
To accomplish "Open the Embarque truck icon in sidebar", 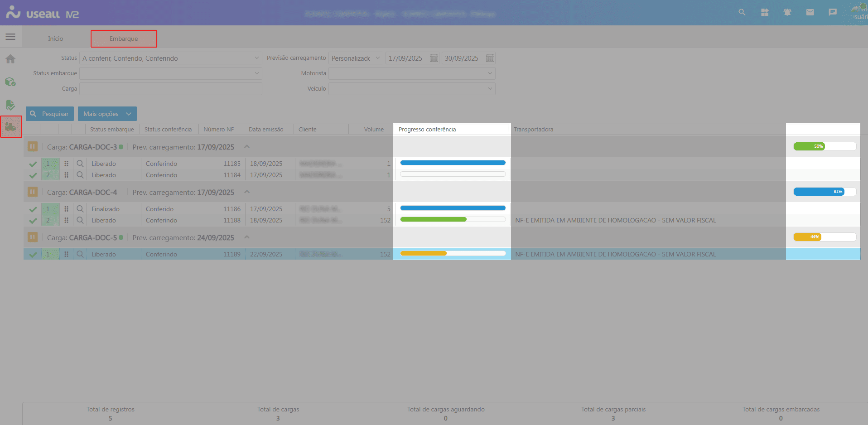I will pos(11,127).
